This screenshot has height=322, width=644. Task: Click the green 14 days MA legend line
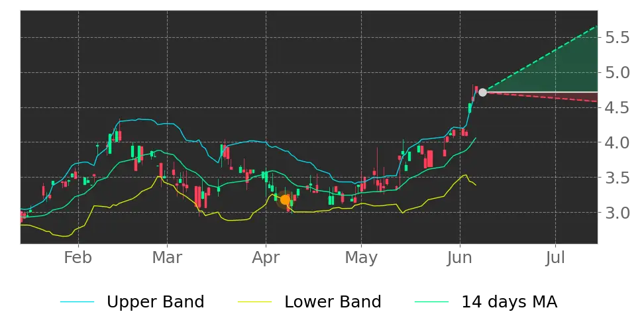tap(432, 302)
